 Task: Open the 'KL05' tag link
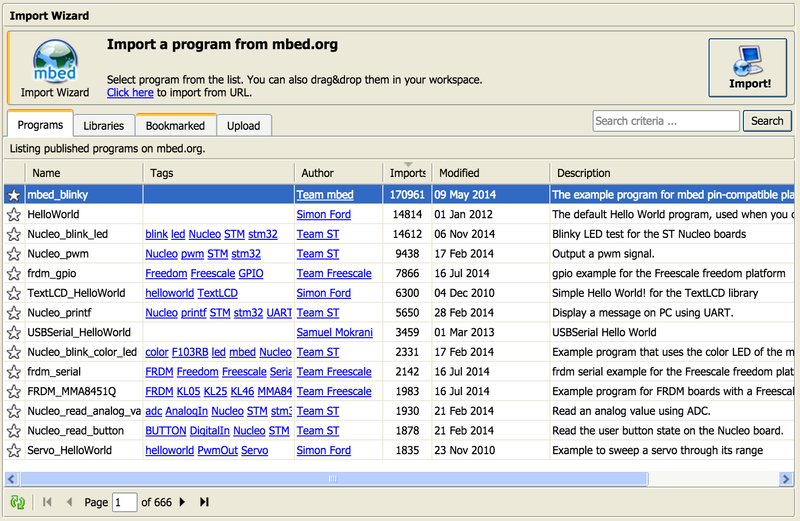pos(188,392)
